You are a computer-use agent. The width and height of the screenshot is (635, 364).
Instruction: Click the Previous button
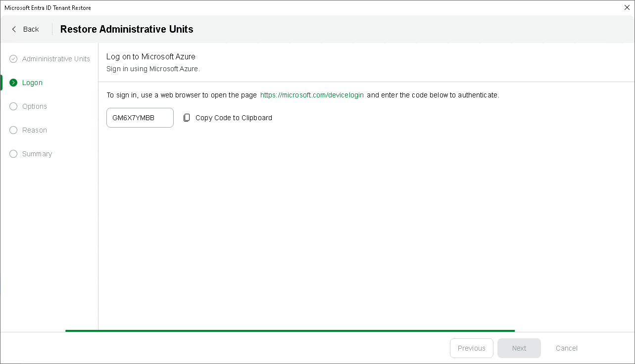[x=471, y=348]
